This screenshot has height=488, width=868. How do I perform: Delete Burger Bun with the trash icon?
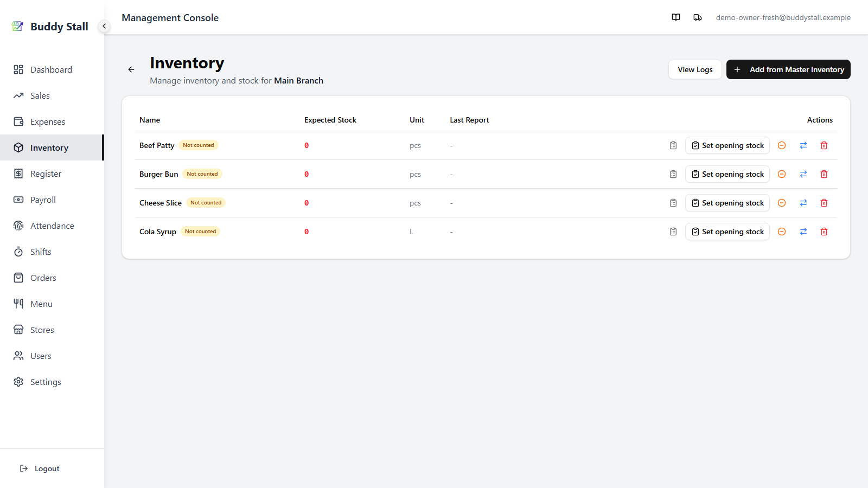pos(824,174)
